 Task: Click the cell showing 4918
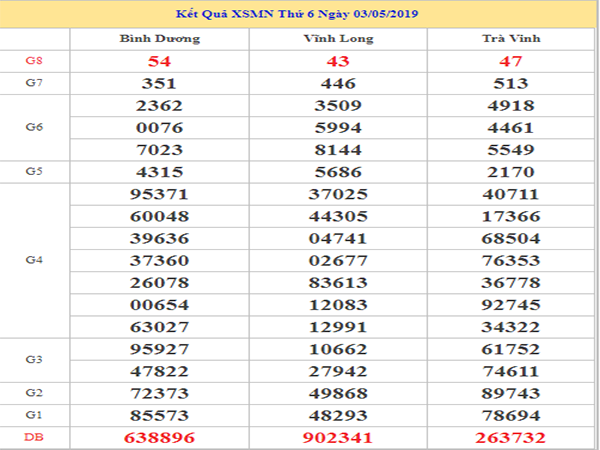click(x=511, y=106)
